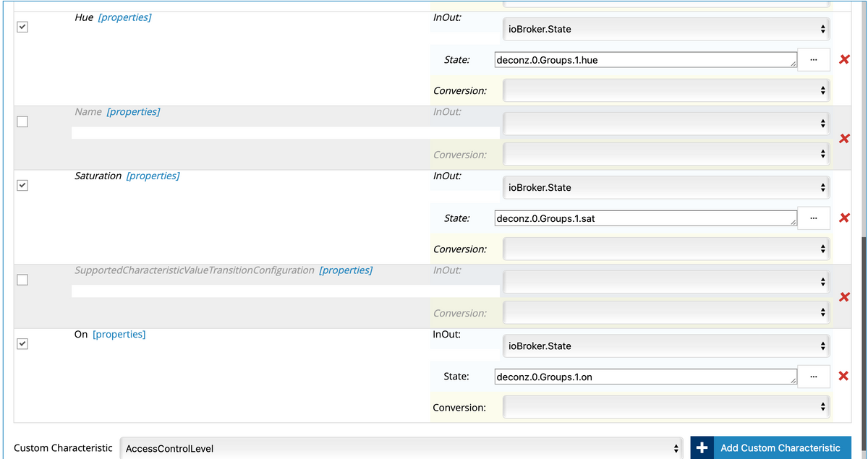
Task: Open state browser for the On state
Action: [814, 376]
